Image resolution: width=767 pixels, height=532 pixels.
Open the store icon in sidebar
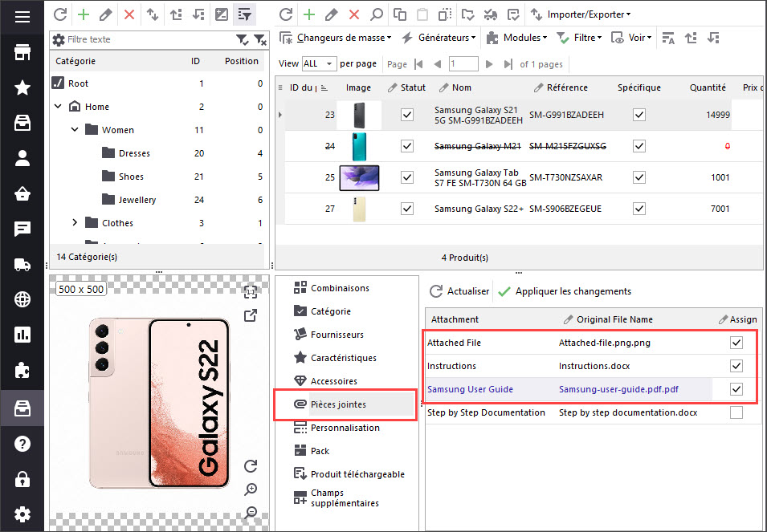[x=22, y=52]
